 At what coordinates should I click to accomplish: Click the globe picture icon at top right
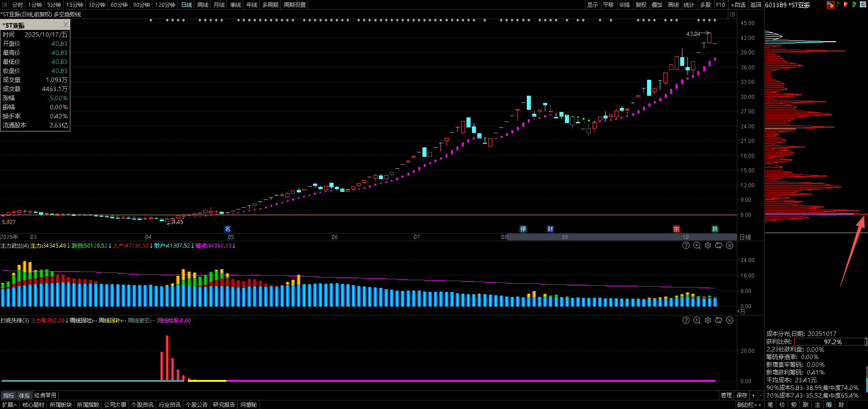click(x=863, y=5)
